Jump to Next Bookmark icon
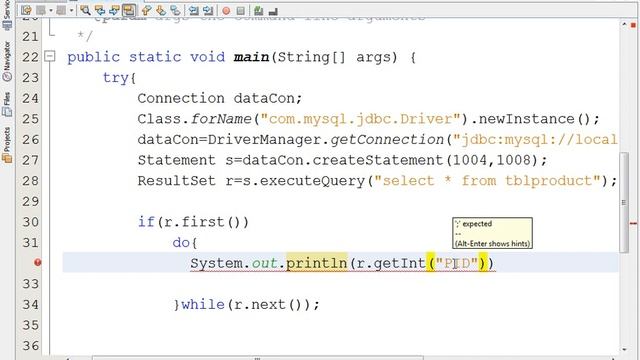 coord(161,10)
